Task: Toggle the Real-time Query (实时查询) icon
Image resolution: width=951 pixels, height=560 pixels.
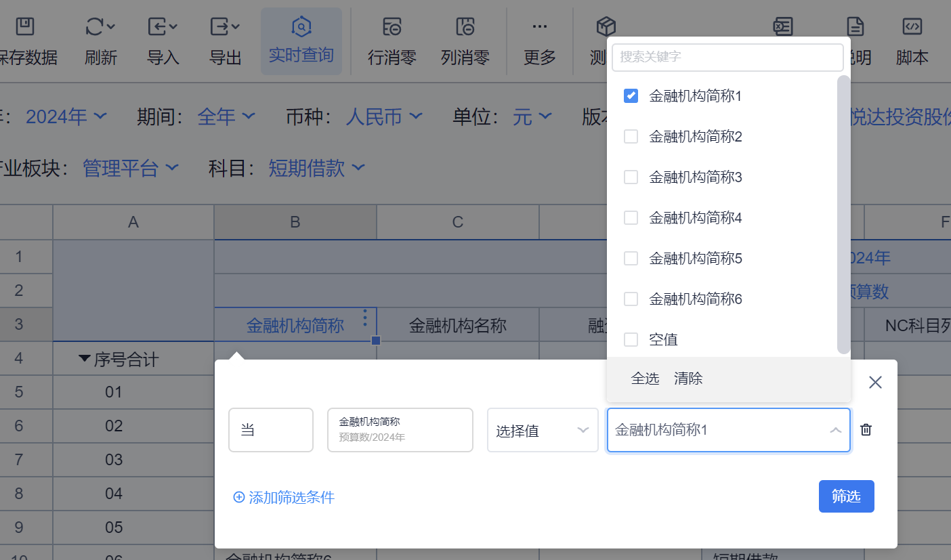Action: (x=301, y=27)
